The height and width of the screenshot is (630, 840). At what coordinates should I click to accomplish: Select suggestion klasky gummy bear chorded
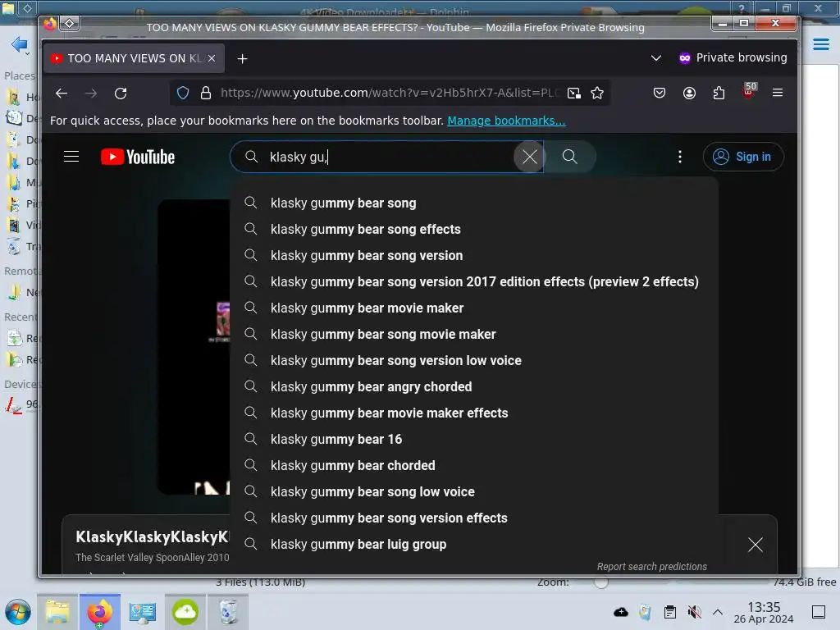coord(473,466)
